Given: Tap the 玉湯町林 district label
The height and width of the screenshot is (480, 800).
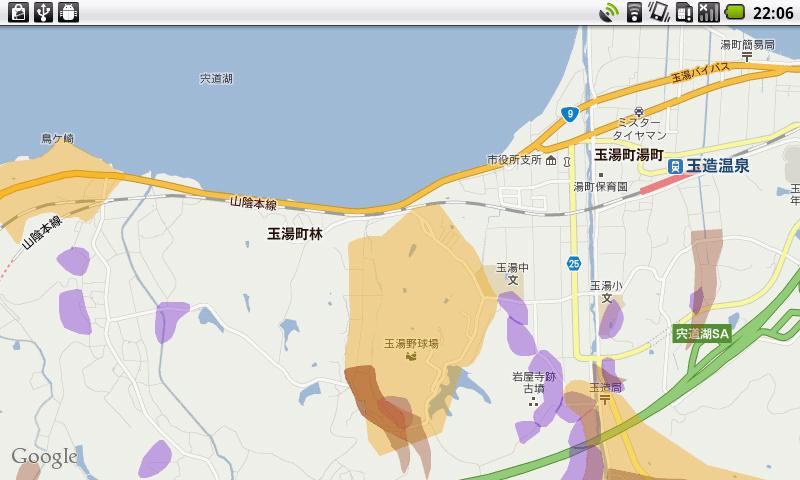Looking at the screenshot, I should pos(295,234).
